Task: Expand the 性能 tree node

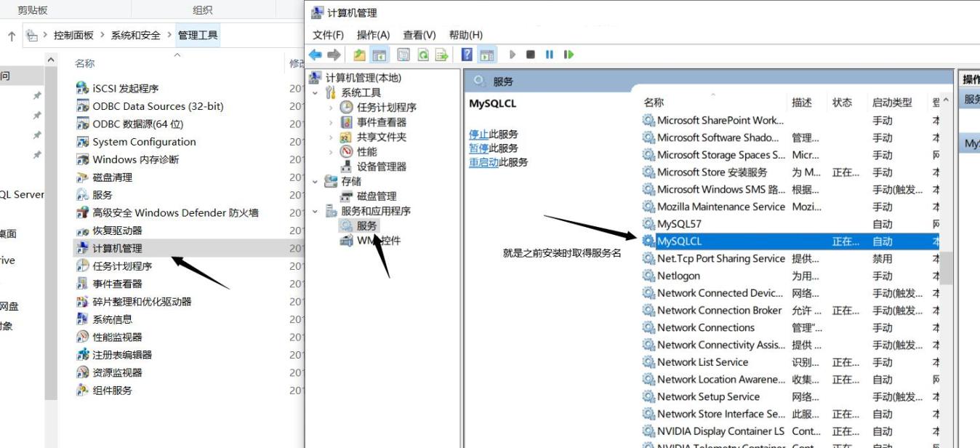Action: (x=331, y=151)
